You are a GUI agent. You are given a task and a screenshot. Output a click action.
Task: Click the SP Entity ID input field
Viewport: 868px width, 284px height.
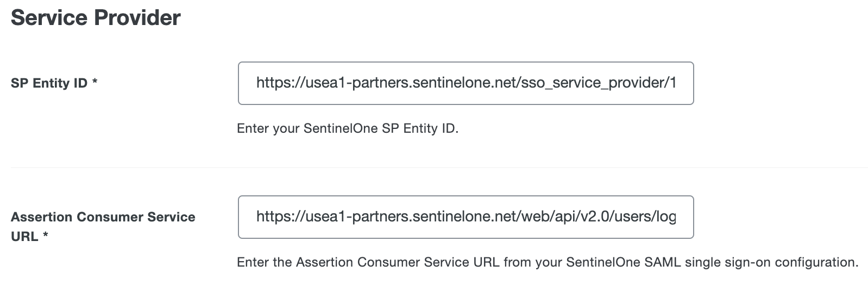coord(466,83)
